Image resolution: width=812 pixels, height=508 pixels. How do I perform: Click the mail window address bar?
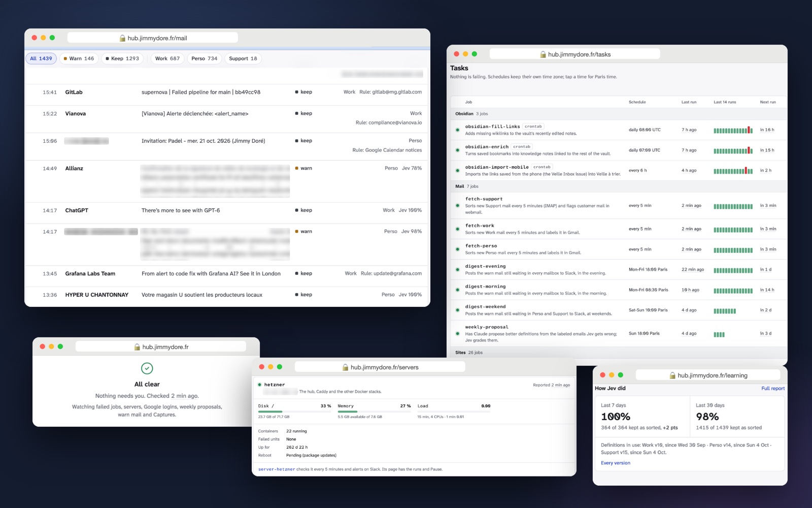click(153, 38)
